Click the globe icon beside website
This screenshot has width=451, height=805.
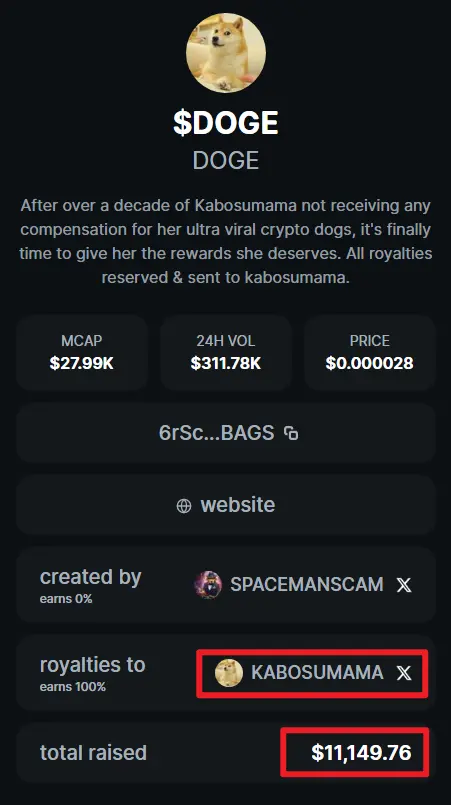click(184, 506)
